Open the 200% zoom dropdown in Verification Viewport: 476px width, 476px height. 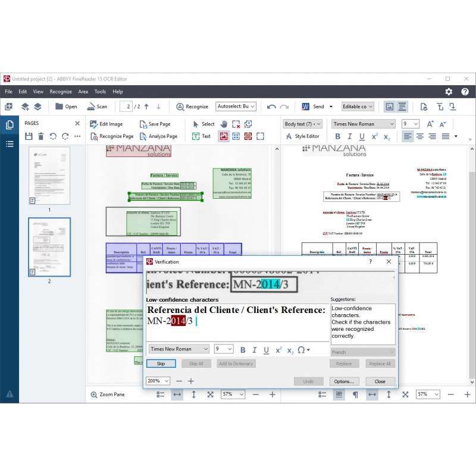tap(158, 381)
